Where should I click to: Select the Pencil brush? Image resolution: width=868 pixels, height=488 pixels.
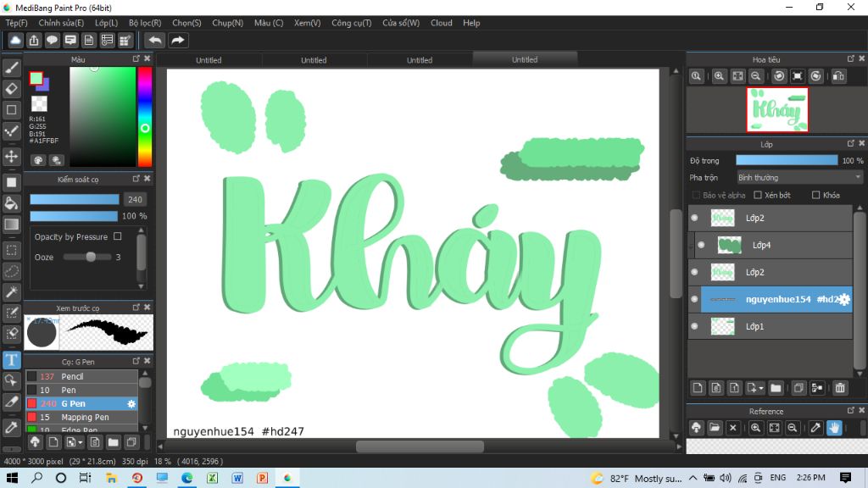coord(81,376)
